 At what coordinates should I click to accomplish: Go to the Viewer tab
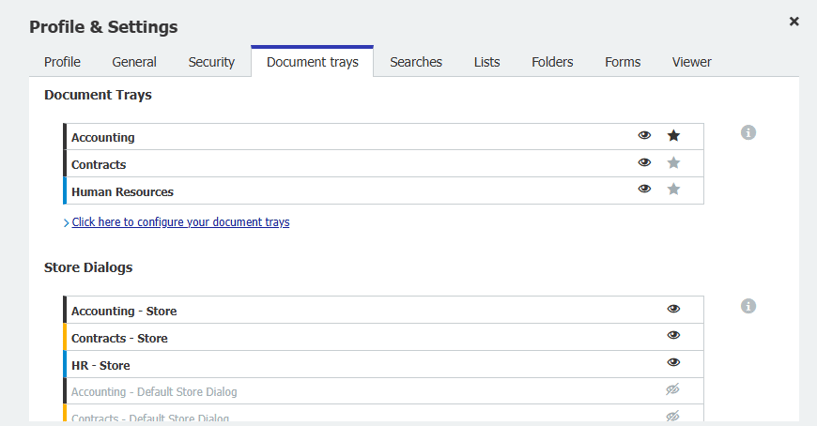[691, 62]
